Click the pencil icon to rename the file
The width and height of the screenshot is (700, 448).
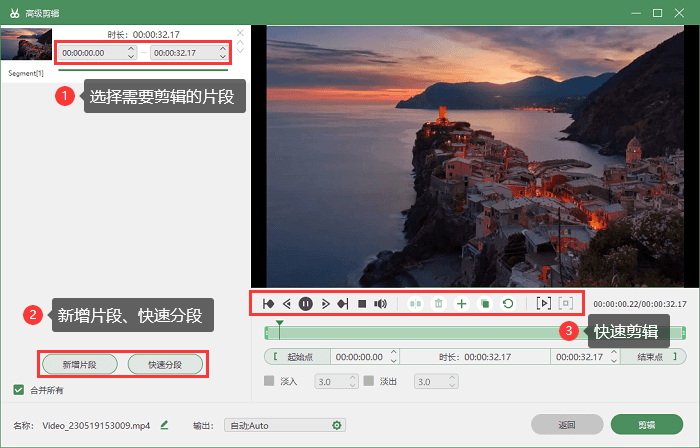pyautogui.click(x=164, y=425)
